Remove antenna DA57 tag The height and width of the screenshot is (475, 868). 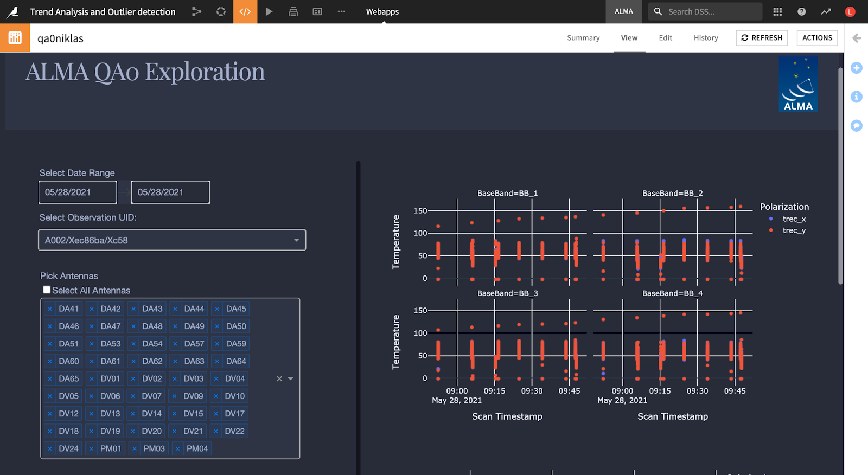(175, 344)
